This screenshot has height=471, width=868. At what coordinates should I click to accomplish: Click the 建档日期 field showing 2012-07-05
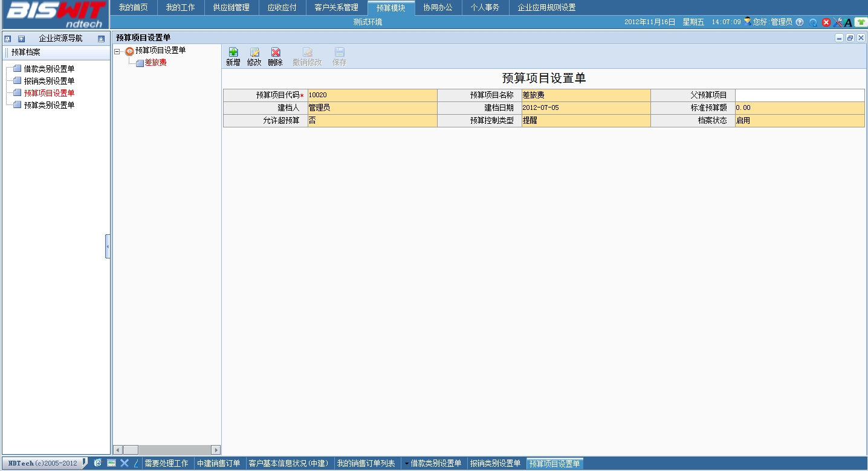click(x=586, y=108)
